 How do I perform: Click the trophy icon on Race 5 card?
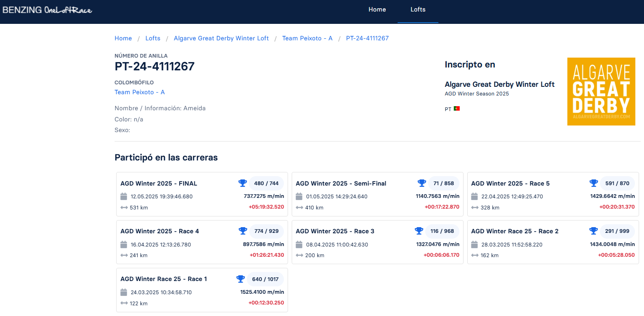point(593,183)
